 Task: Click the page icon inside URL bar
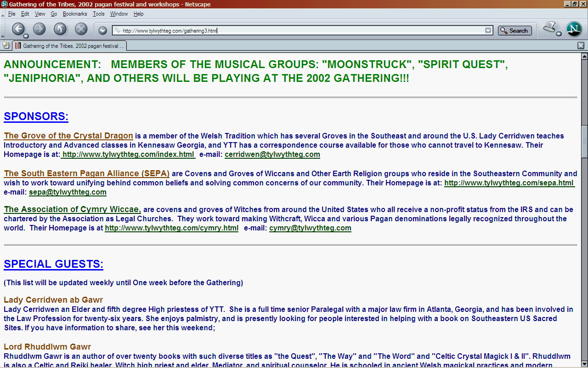tap(118, 30)
